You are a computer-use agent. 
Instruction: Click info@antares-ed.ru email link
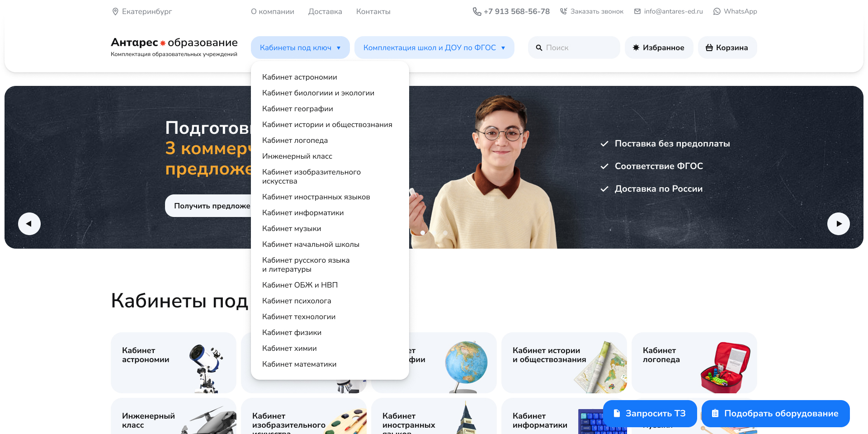674,11
